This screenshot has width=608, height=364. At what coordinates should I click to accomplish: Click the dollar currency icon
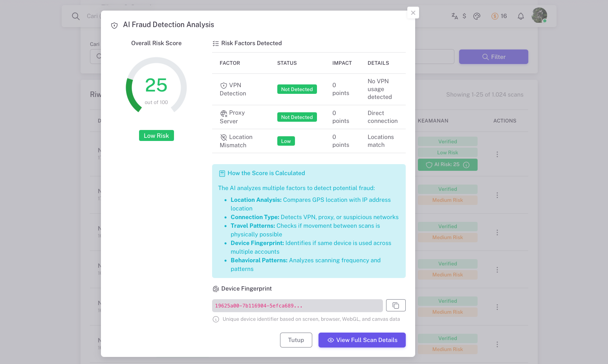click(464, 16)
